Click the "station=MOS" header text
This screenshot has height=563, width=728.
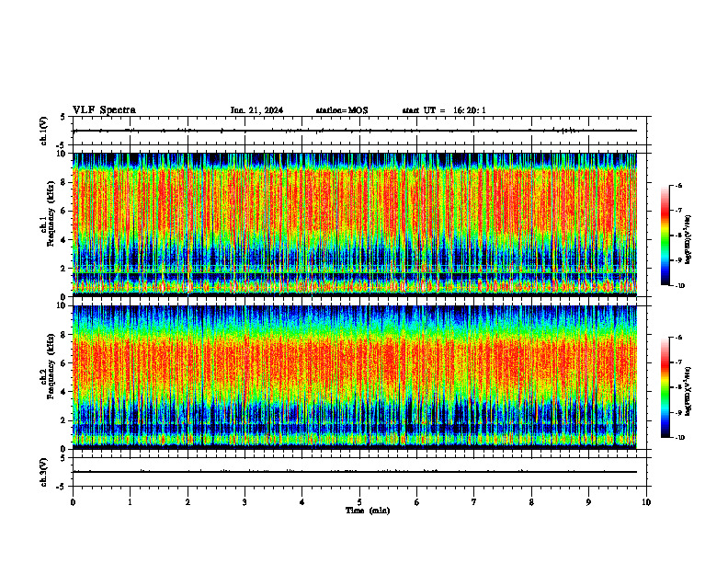pyautogui.click(x=342, y=110)
